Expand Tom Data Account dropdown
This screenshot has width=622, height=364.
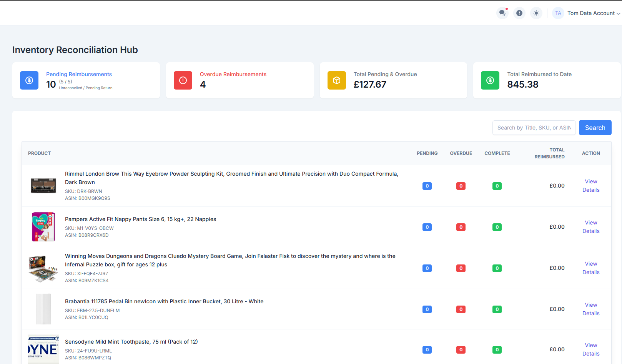coord(594,13)
